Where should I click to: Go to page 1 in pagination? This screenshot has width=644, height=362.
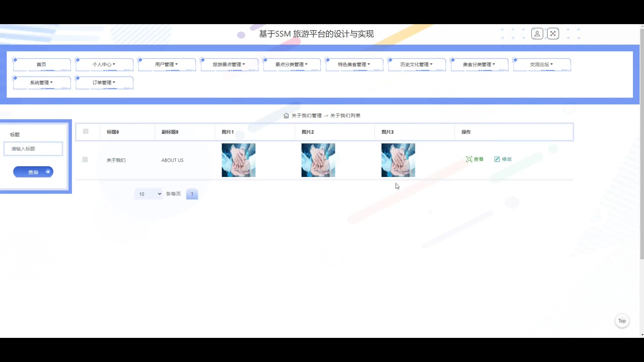point(192,194)
